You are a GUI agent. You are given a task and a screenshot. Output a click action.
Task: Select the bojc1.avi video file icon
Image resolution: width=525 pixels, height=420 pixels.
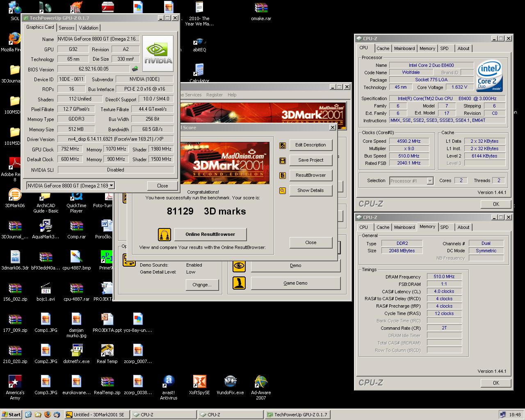point(46,292)
